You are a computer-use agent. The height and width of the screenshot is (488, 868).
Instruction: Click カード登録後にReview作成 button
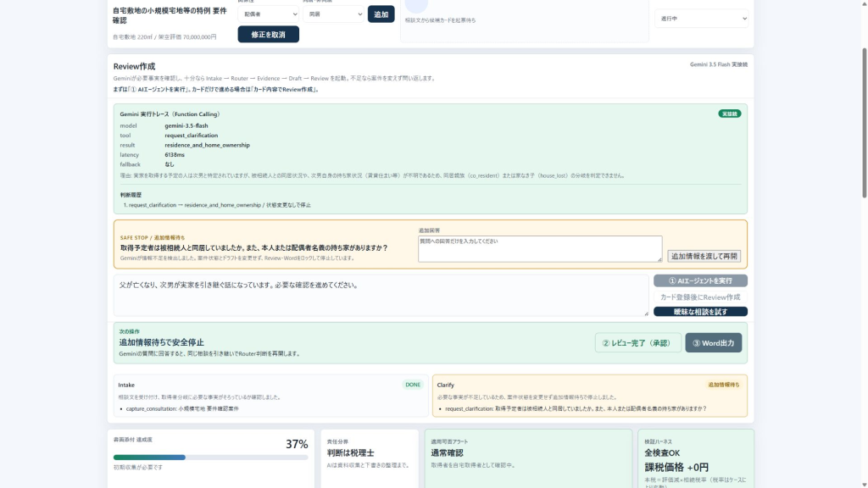point(700,297)
